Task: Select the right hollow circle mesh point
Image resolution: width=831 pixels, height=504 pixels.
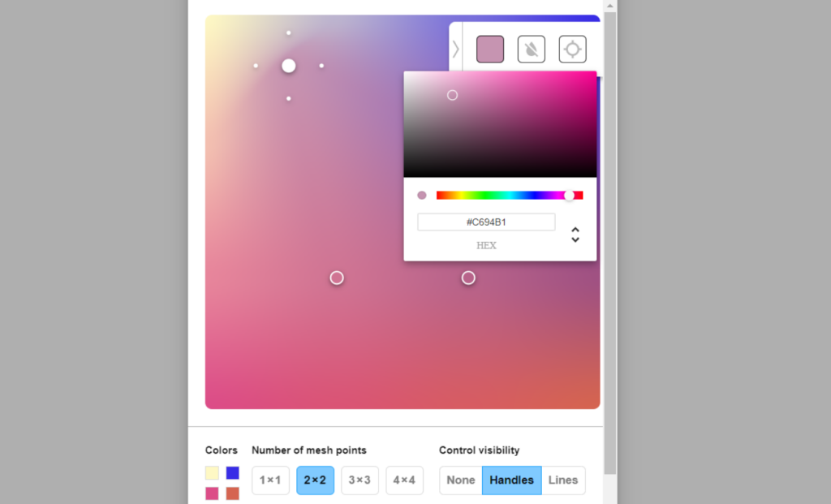Action: pos(468,278)
